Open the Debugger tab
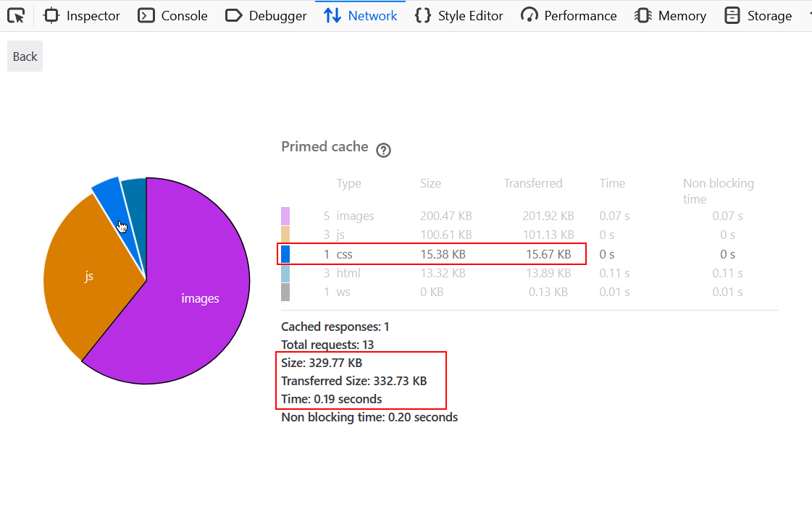The width and height of the screenshot is (812, 522). [x=266, y=15]
